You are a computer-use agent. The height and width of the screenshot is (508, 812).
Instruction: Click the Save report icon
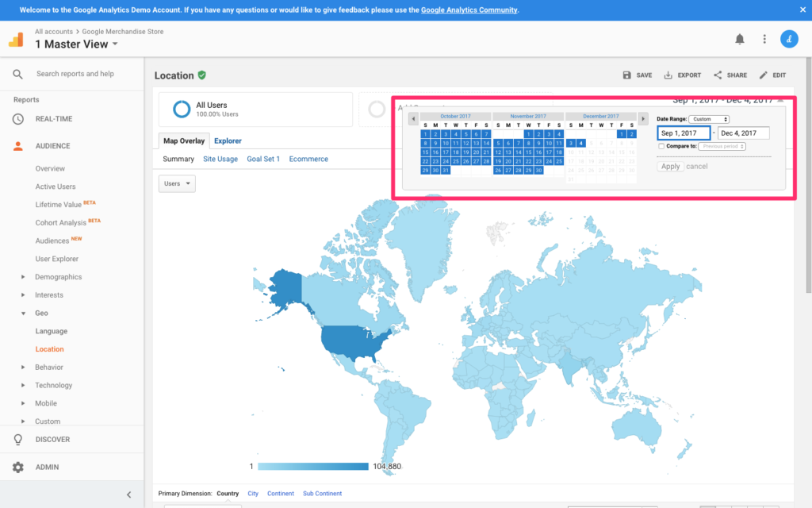tap(627, 75)
